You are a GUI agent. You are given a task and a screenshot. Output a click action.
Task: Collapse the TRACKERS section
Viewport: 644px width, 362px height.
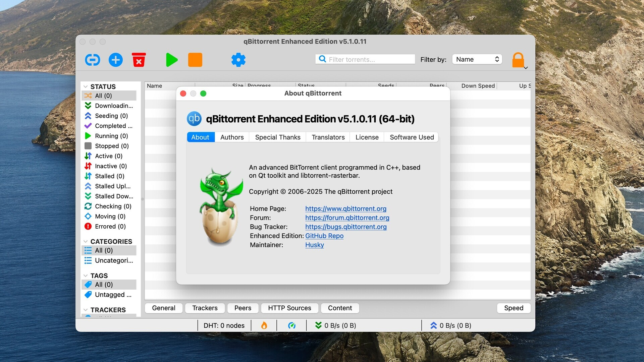(86, 310)
